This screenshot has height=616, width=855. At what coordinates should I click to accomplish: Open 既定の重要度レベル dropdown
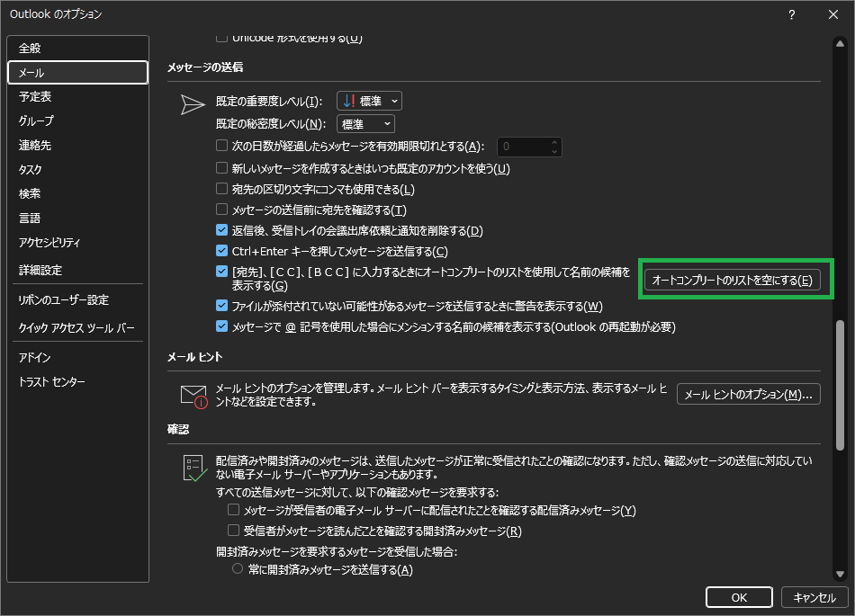tap(369, 102)
